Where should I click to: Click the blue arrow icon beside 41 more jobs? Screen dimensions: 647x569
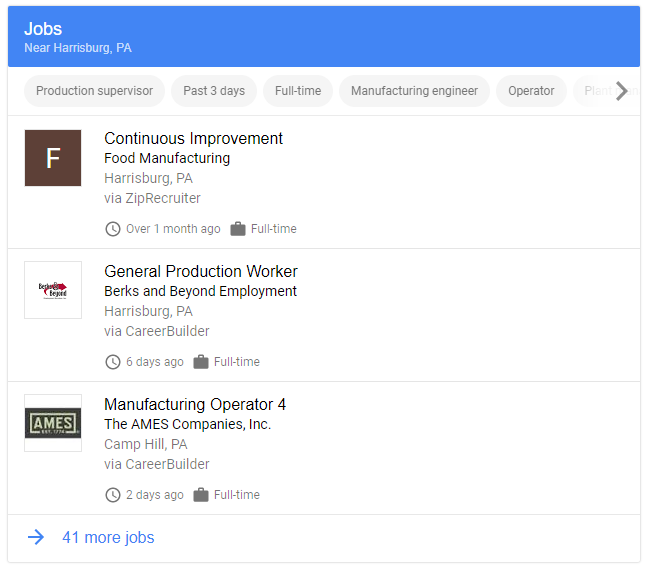(x=36, y=537)
